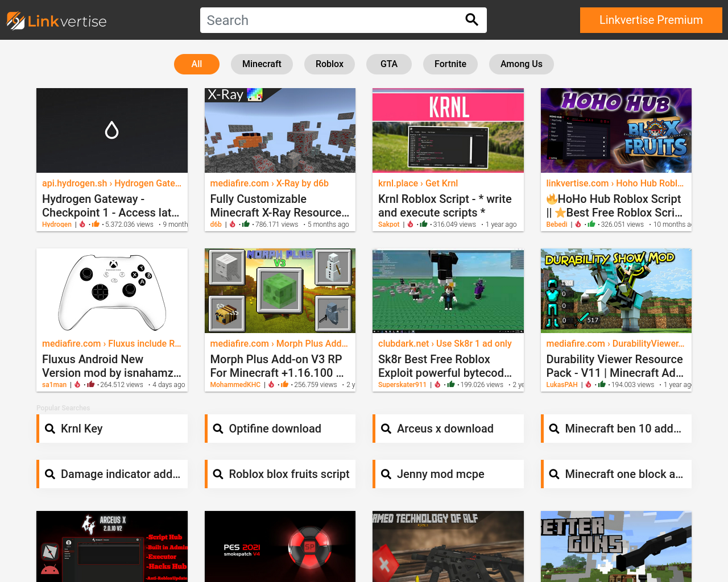Open the Hydrogen Gateway Checkpoint 1 title
728x582 pixels.
tap(112, 206)
